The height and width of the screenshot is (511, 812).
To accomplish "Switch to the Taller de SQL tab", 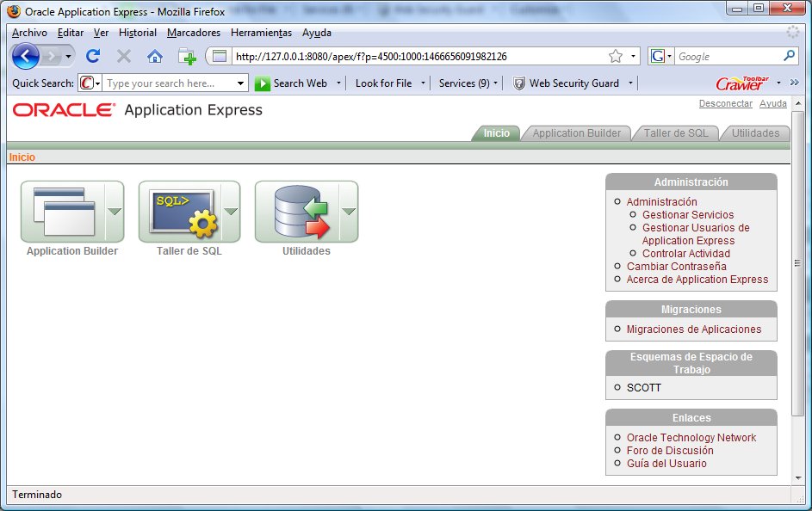I will pos(676,133).
